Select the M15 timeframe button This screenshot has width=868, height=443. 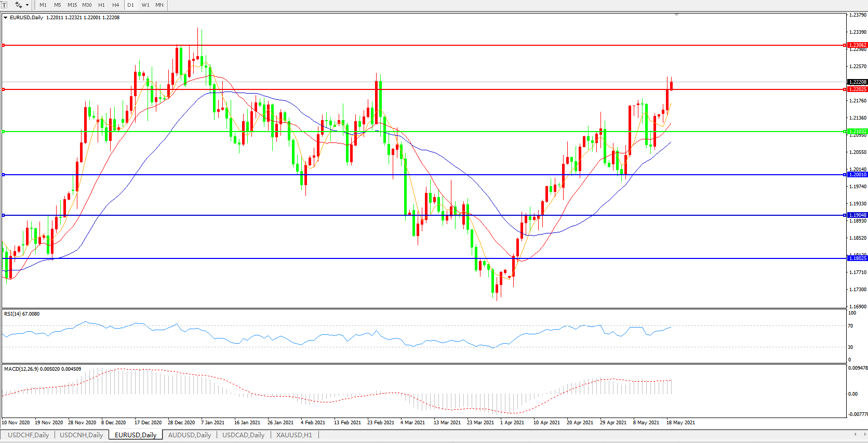[72, 5]
